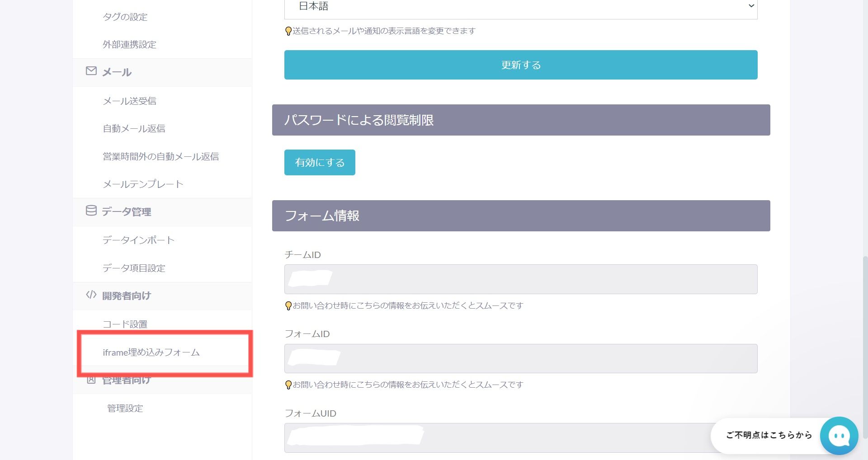This screenshot has height=460, width=868.
Task: Open 営業時間外の自動メール返信 page
Action: pos(160,156)
